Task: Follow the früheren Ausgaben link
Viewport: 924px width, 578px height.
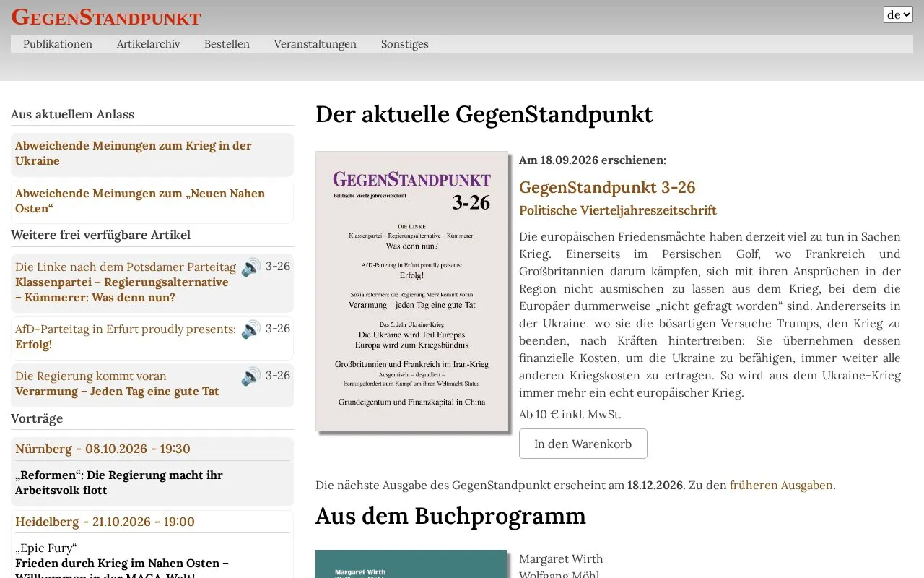Action: pos(781,485)
